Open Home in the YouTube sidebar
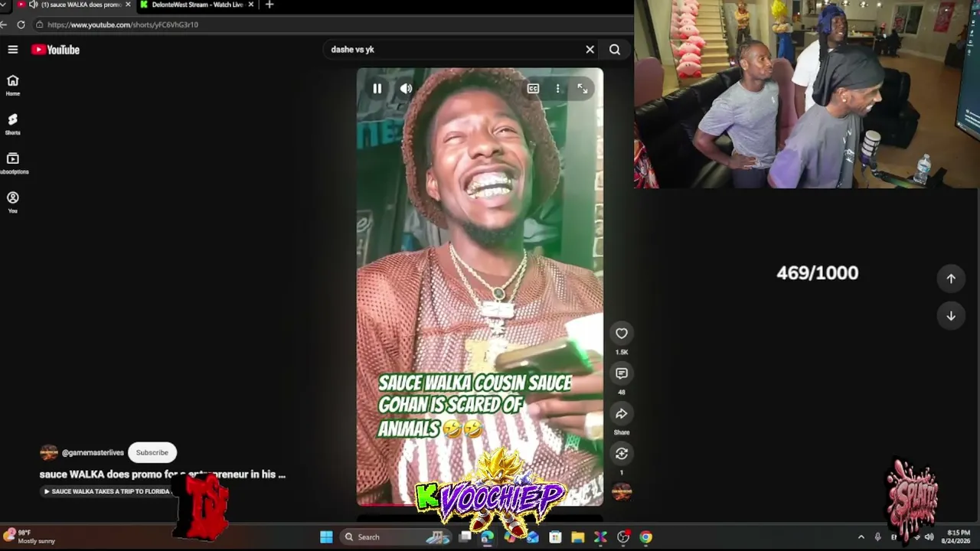This screenshot has width=980, height=551. [x=13, y=85]
